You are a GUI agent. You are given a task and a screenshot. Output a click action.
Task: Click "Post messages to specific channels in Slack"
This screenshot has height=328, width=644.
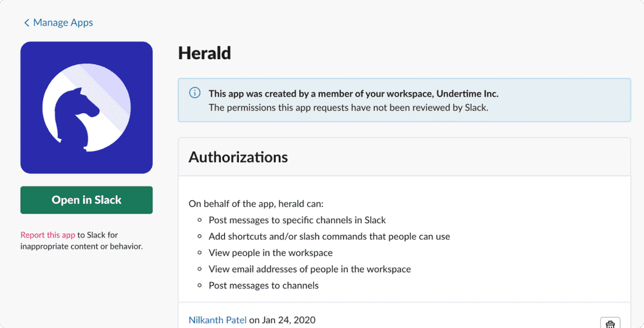click(x=297, y=220)
